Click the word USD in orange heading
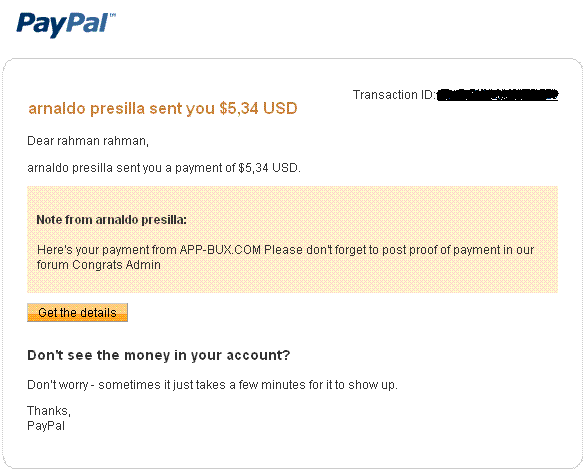The image size is (585, 474). pyautogui.click(x=280, y=108)
